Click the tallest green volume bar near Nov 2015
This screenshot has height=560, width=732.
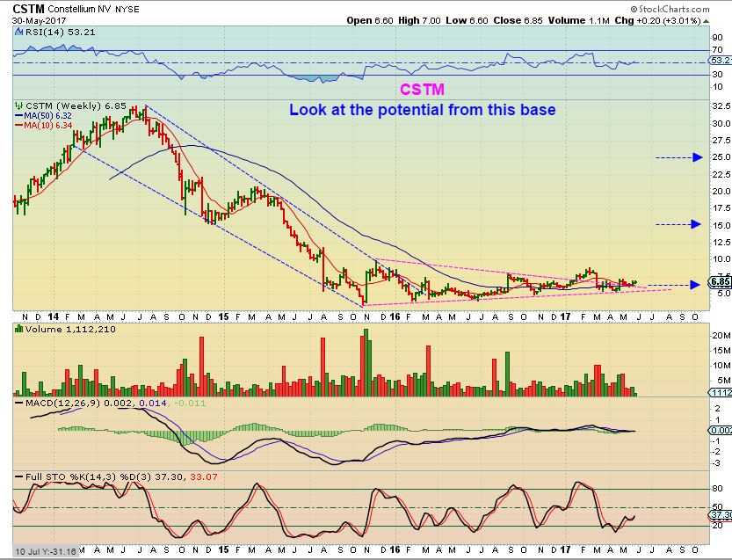(366, 362)
